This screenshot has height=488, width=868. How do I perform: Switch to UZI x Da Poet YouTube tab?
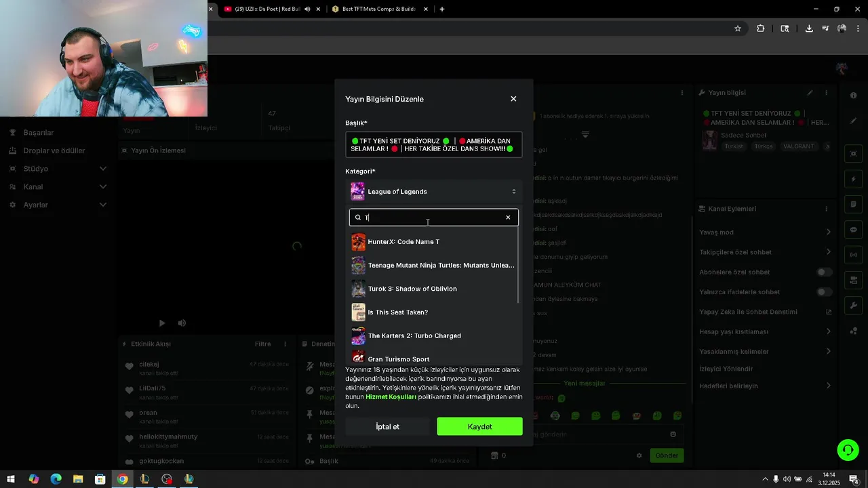[x=268, y=9]
